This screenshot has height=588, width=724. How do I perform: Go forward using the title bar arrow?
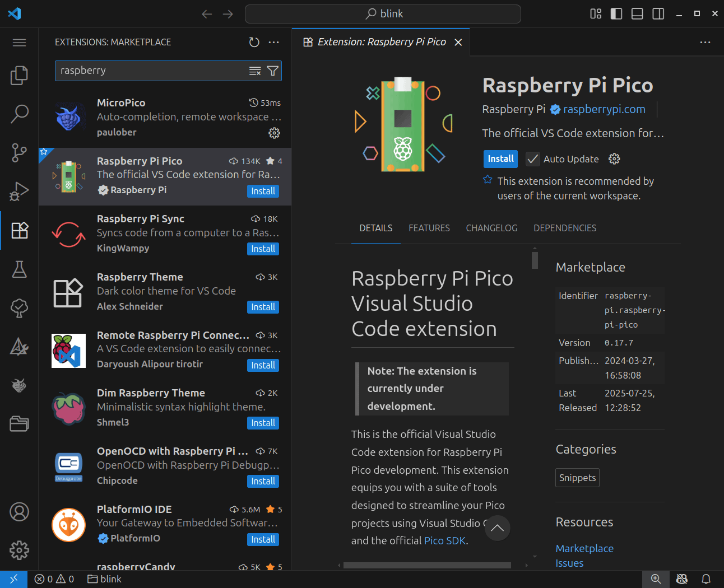[x=228, y=14]
